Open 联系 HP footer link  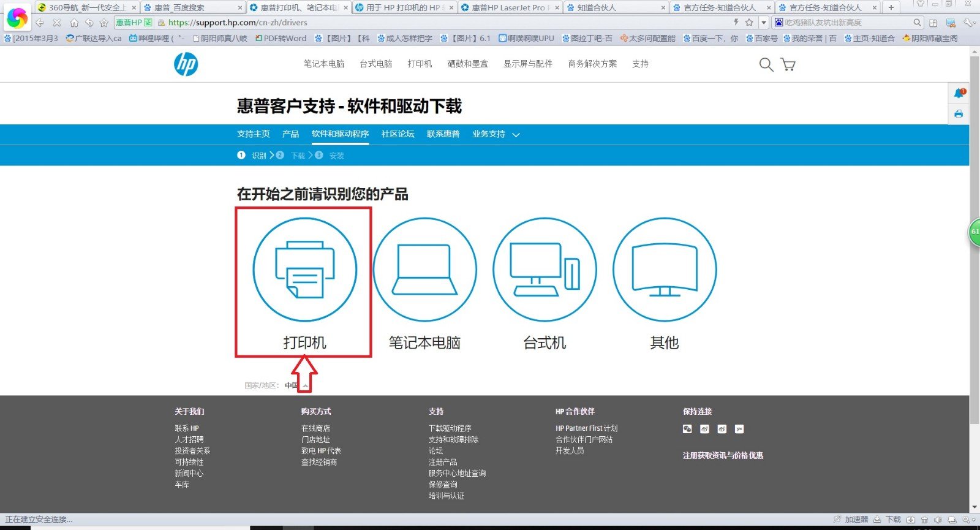pyautogui.click(x=187, y=428)
